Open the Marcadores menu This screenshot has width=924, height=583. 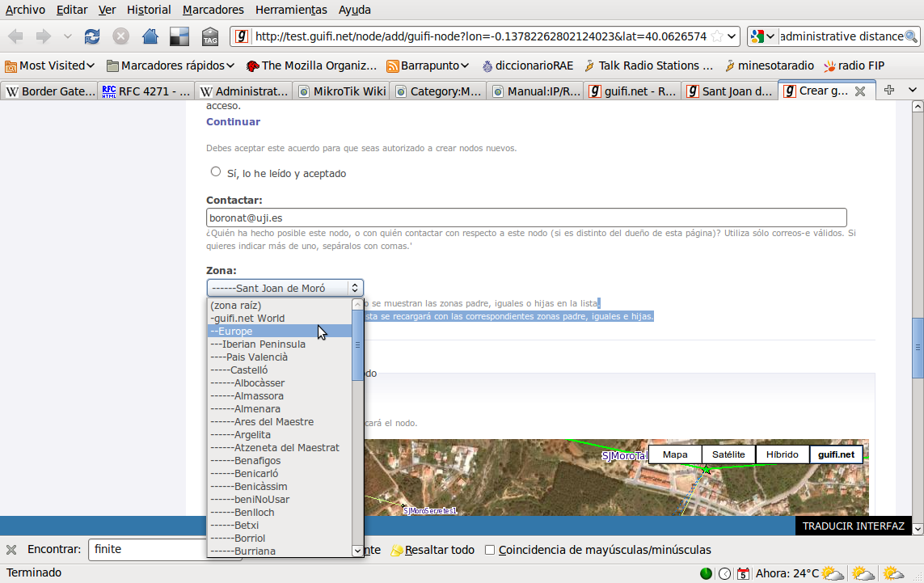[x=213, y=10]
